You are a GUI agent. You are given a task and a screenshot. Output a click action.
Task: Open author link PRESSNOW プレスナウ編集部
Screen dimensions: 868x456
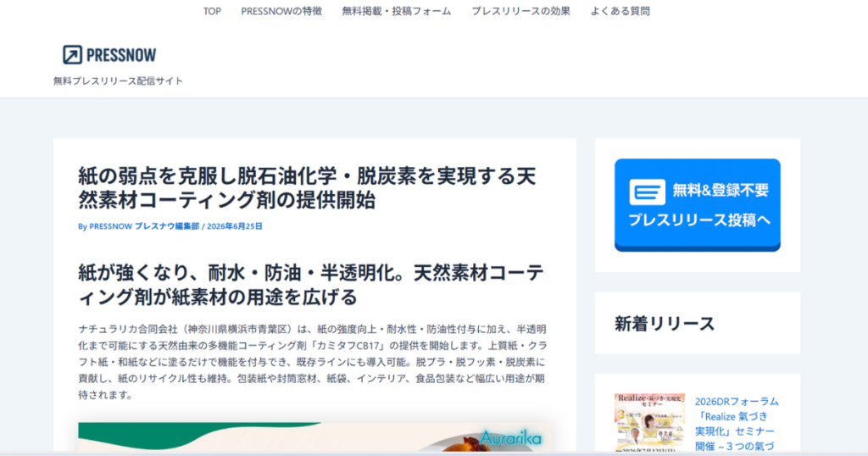pyautogui.click(x=144, y=226)
